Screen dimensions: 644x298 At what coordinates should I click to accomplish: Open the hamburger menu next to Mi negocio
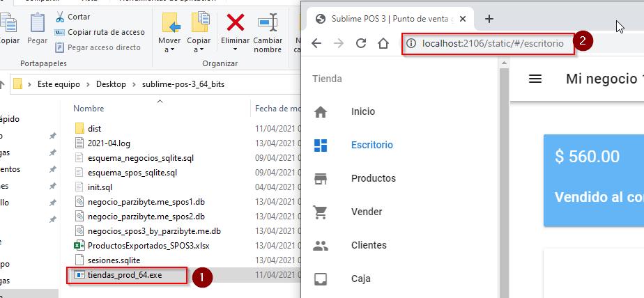tap(535, 79)
